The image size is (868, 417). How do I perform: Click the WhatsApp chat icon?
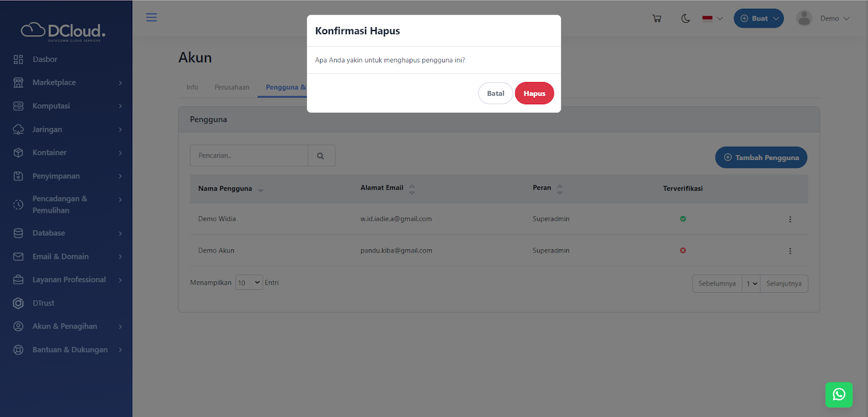(x=839, y=395)
